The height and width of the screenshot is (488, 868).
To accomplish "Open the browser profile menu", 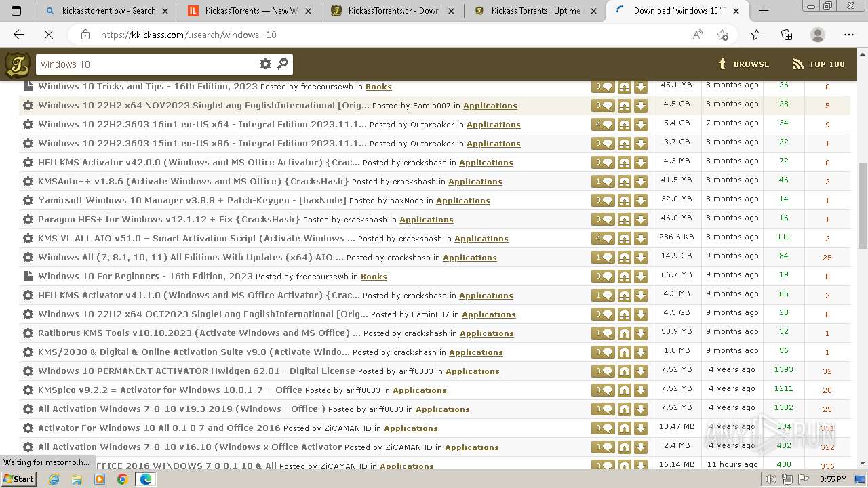I will [818, 35].
